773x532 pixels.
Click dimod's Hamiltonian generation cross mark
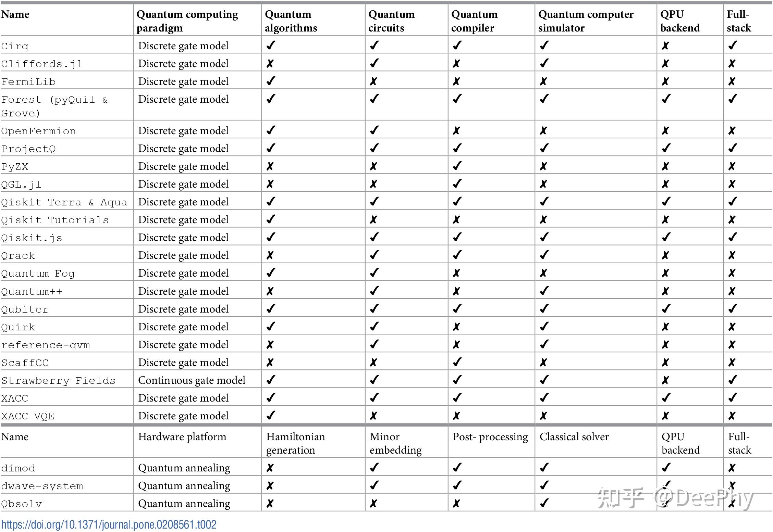270,468
